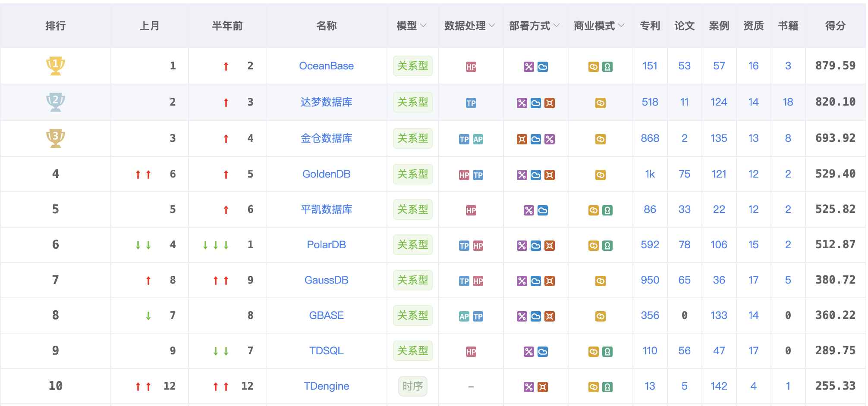Screen dimensions: 868x406
Task: Open the 金仓数据库 link
Action: click(327, 138)
